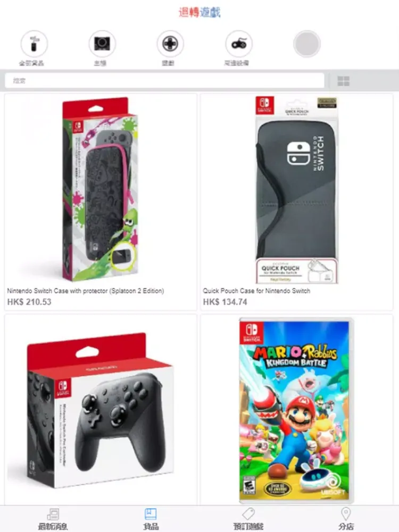
Task: Go to the 貨品 products tab
Action: (151, 519)
